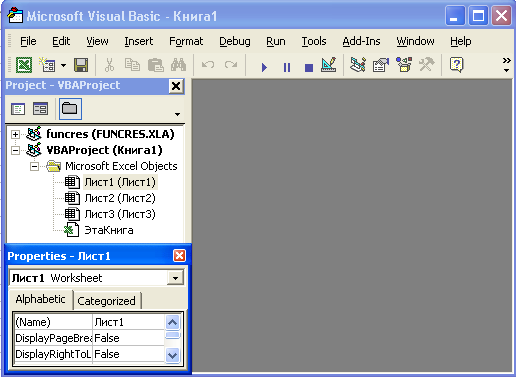Open the Лист1 Worksheet object dropdown
Image resolution: width=516 pixels, height=377 pixels.
pos(175,278)
